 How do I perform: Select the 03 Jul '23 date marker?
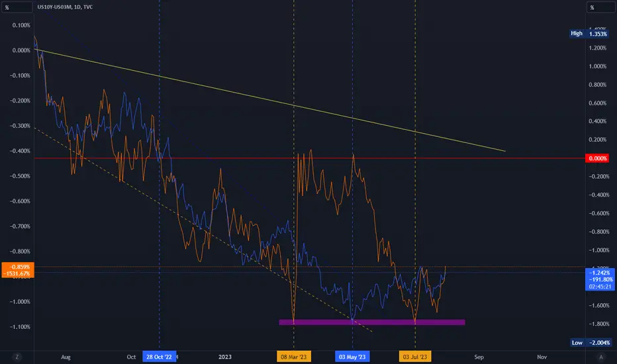[x=415, y=357]
